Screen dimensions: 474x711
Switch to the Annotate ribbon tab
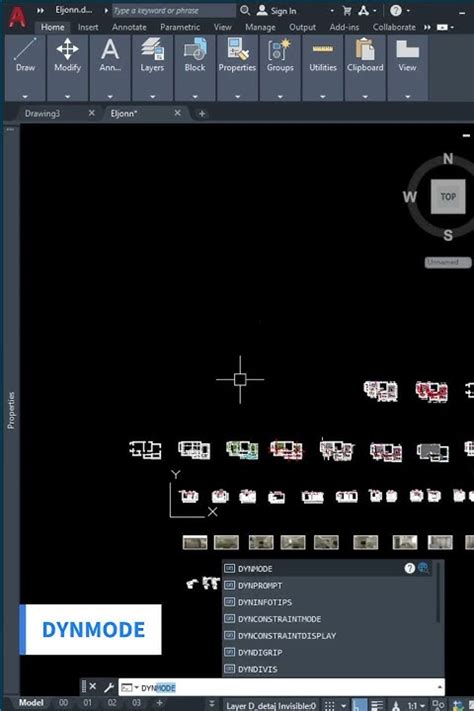point(129,27)
